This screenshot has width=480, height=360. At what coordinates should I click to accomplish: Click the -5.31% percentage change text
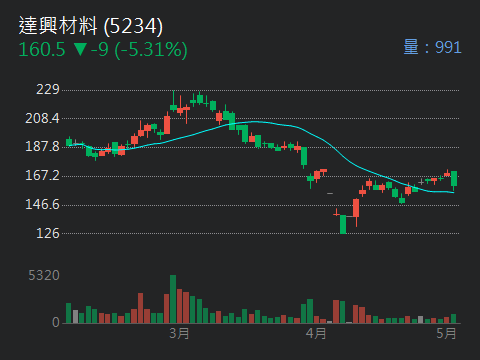pyautogui.click(x=151, y=50)
